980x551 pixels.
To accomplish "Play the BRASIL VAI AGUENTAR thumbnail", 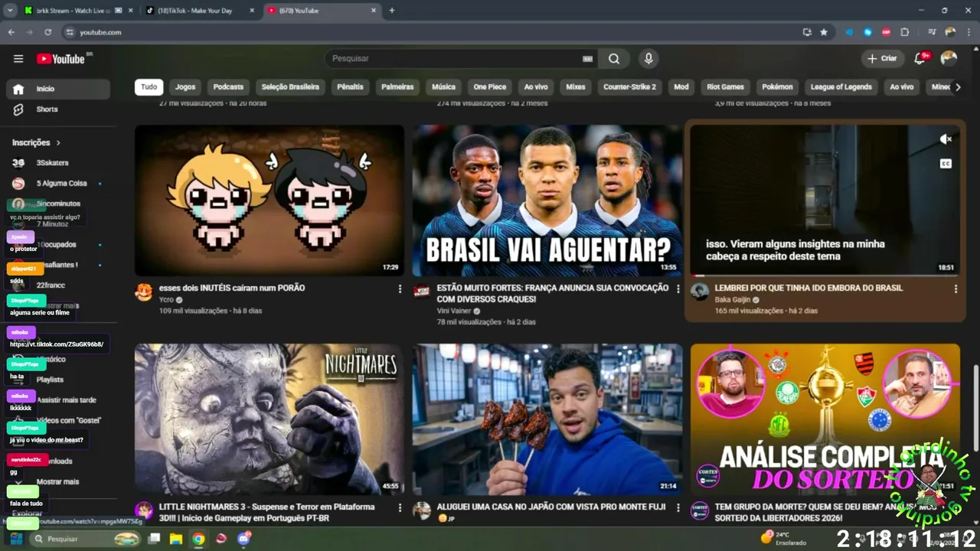I will (x=547, y=201).
